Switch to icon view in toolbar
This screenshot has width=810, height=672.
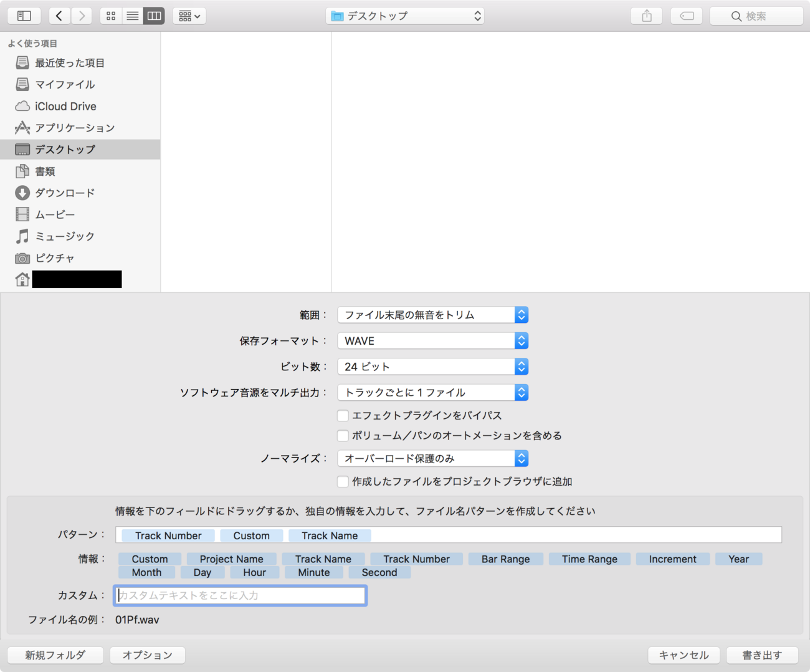(111, 16)
